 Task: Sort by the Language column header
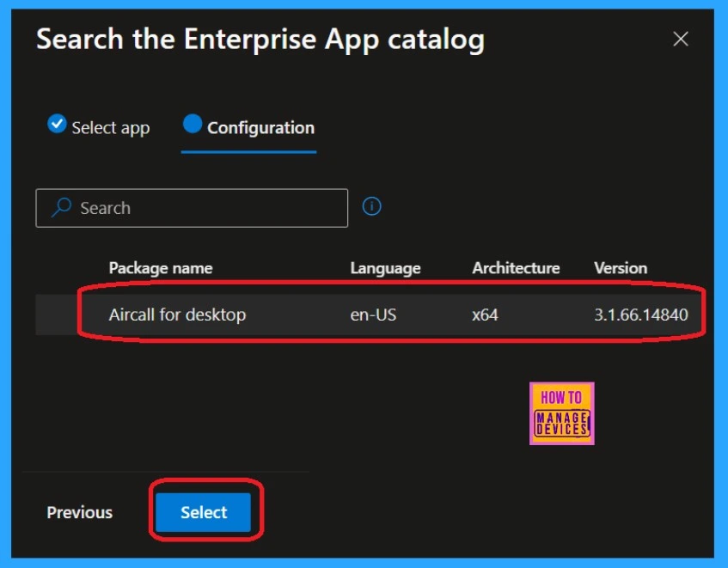click(x=385, y=268)
